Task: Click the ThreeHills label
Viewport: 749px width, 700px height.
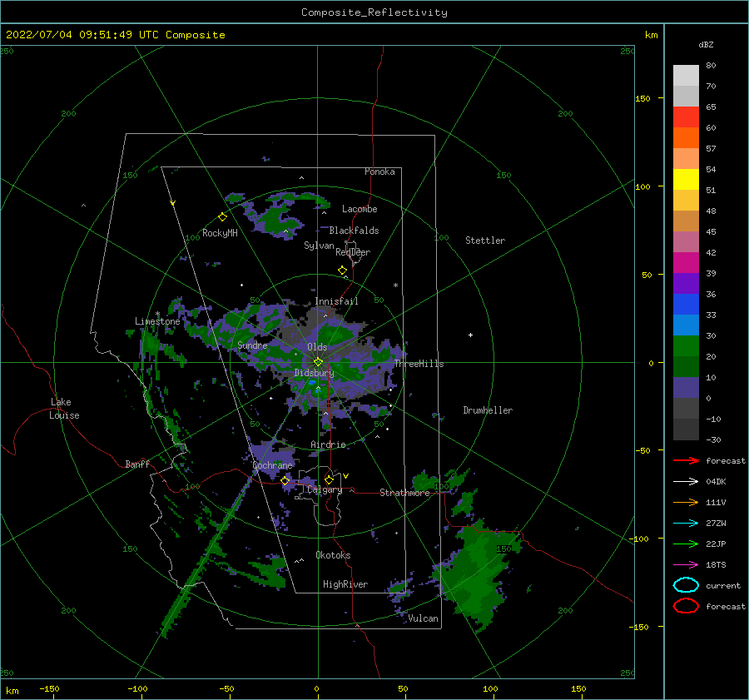Action: pos(419,364)
